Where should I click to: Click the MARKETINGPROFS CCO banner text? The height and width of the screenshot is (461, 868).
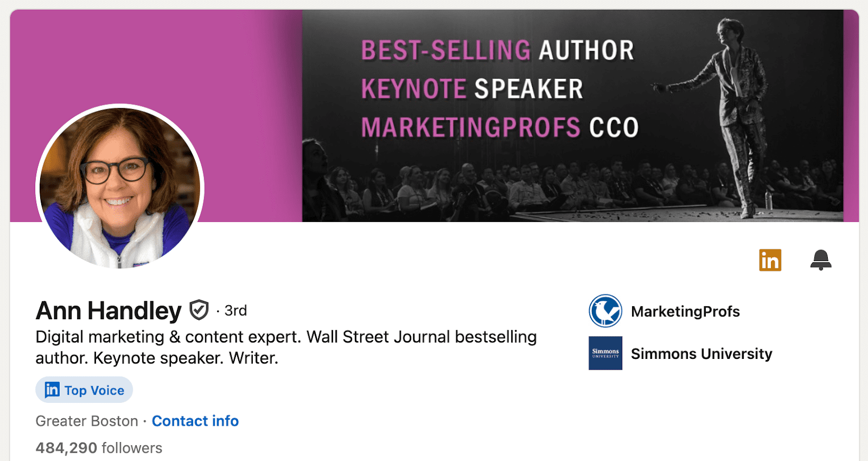pos(500,128)
